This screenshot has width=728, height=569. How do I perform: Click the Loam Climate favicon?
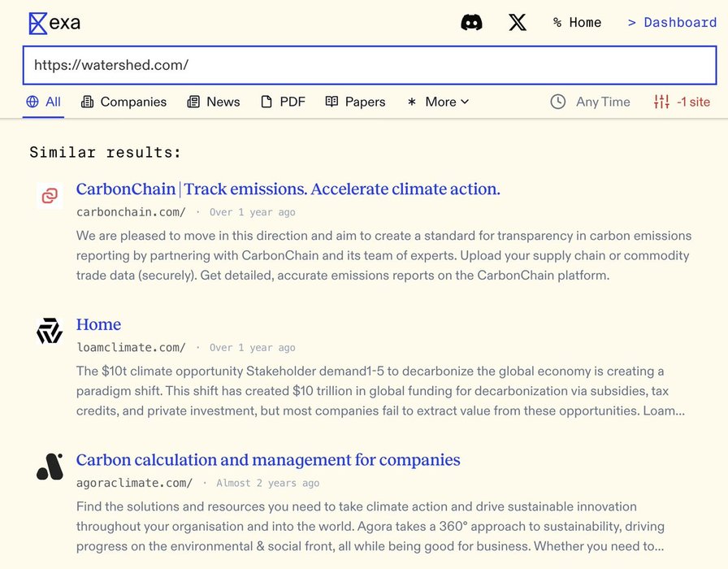[x=50, y=331]
